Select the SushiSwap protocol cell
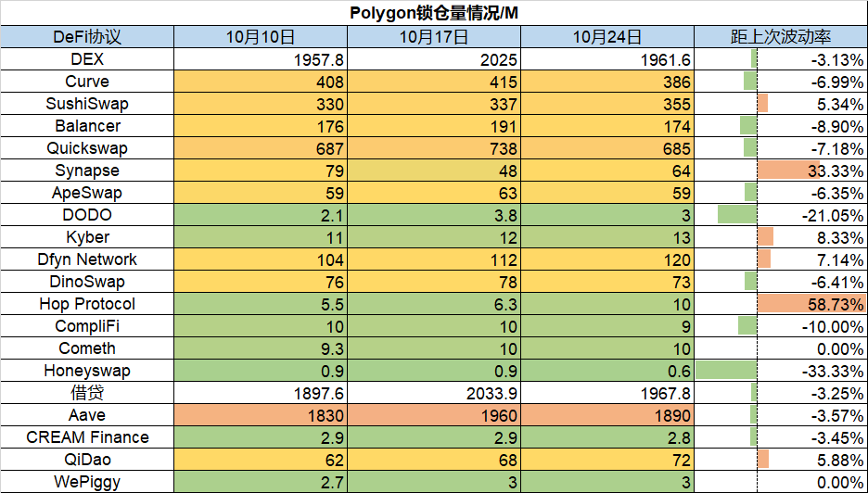 pos(87,104)
